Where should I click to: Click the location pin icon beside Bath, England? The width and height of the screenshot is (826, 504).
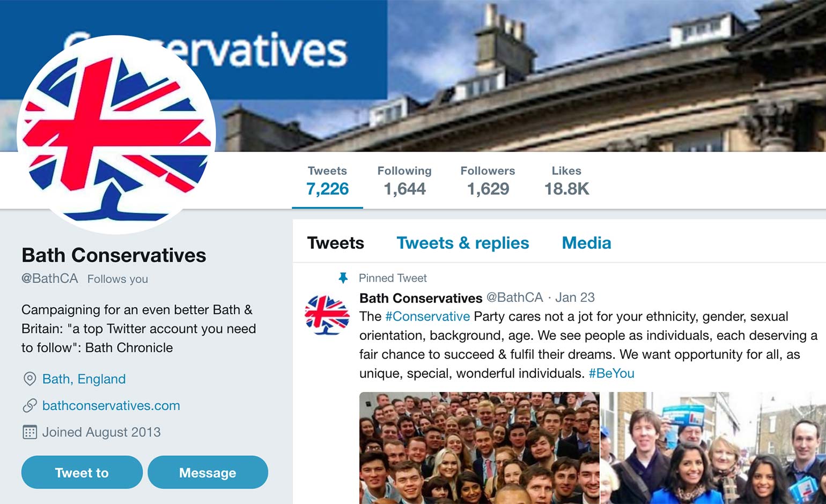pyautogui.click(x=29, y=379)
